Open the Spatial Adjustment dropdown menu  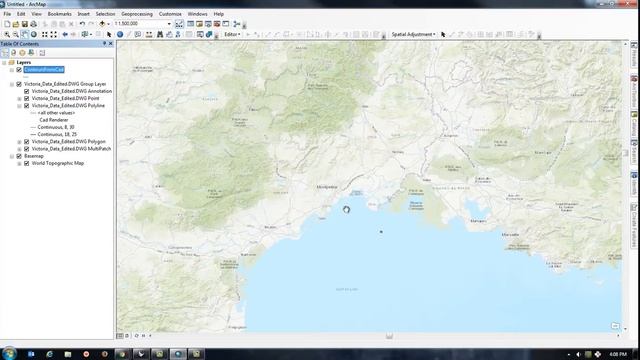(x=413, y=35)
